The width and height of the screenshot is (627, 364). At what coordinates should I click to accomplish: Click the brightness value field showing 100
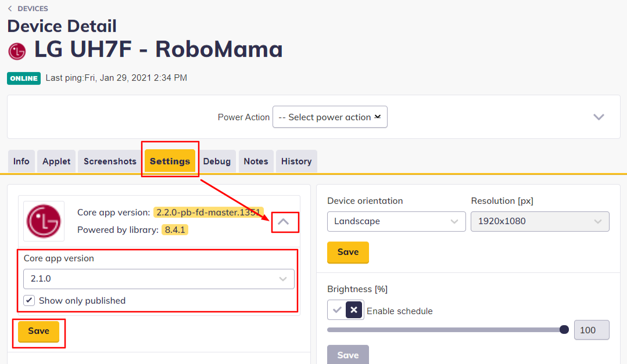[591, 330]
